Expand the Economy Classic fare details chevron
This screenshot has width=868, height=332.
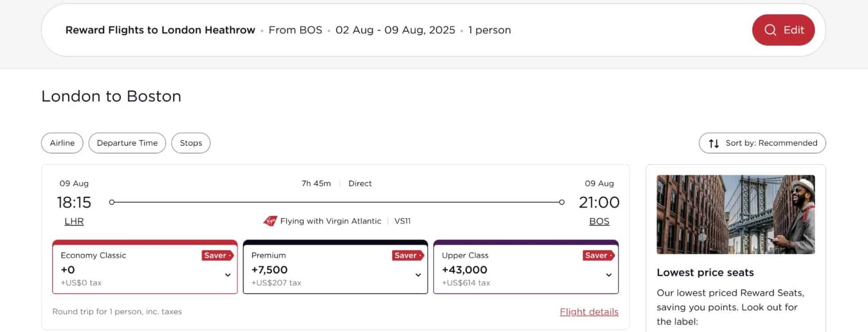[227, 275]
